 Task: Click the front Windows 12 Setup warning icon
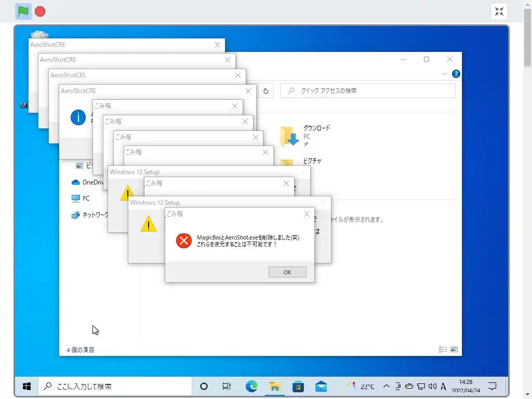click(x=149, y=224)
